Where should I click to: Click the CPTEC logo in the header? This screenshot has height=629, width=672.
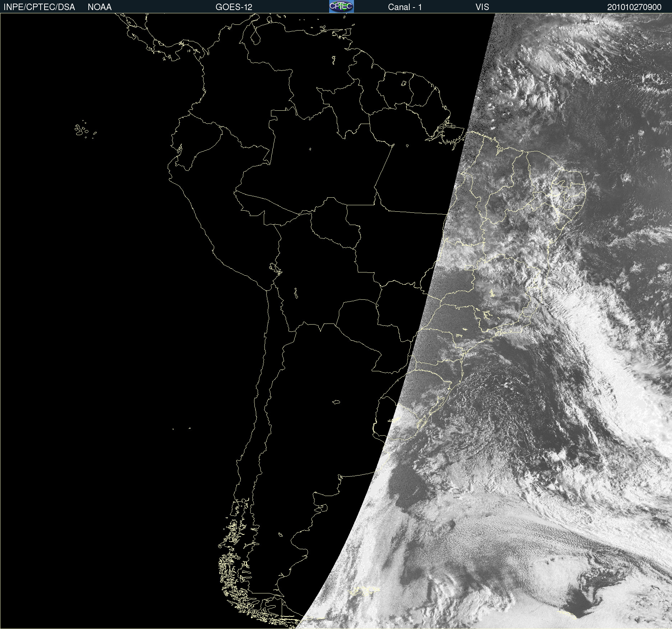coord(341,6)
